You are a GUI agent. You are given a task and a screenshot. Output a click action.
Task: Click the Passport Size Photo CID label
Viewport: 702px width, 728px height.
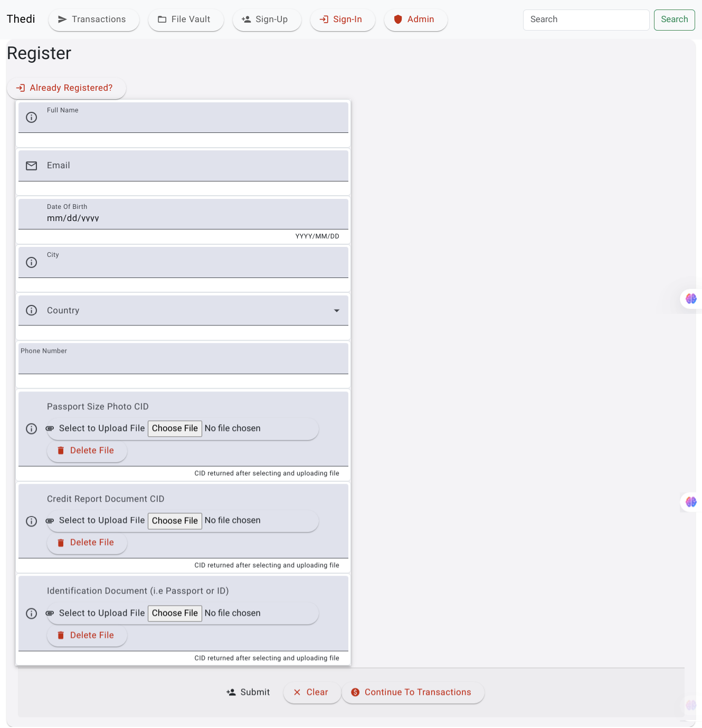[x=98, y=407]
